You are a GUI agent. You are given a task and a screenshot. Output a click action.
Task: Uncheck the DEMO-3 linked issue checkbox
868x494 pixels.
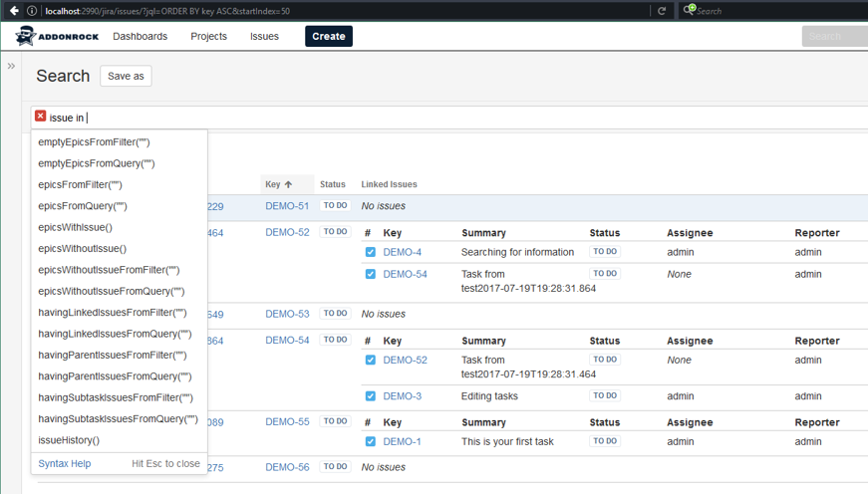(x=371, y=395)
